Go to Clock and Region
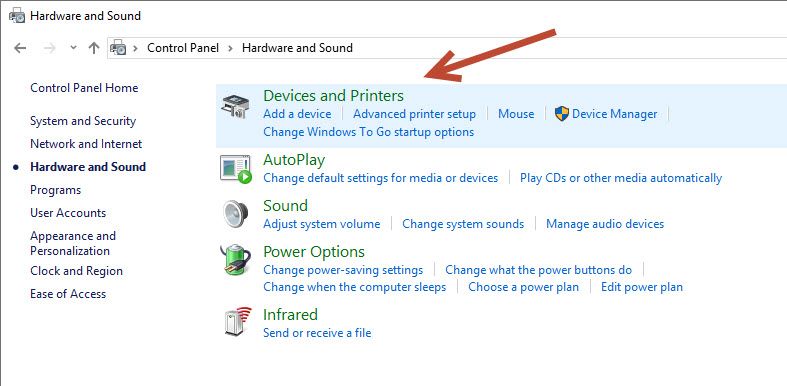This screenshot has height=386, width=787. [x=76, y=271]
